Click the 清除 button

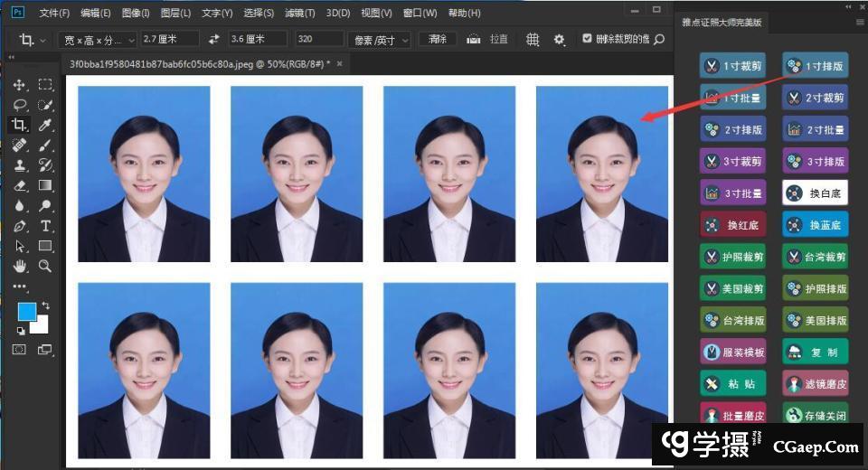pos(438,39)
